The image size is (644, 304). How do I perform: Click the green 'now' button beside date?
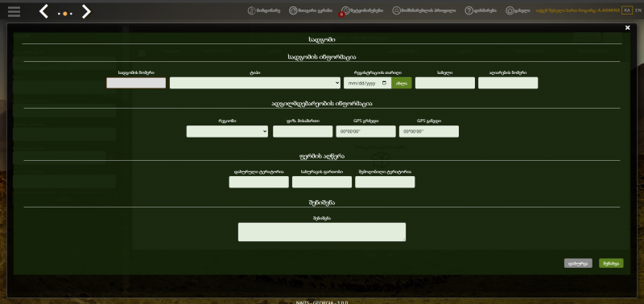coord(401,83)
